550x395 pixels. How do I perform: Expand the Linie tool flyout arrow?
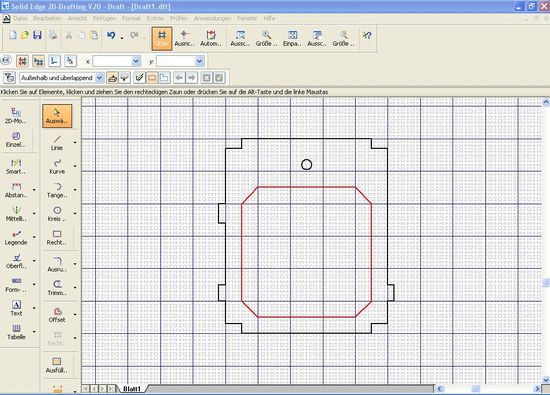[75, 143]
